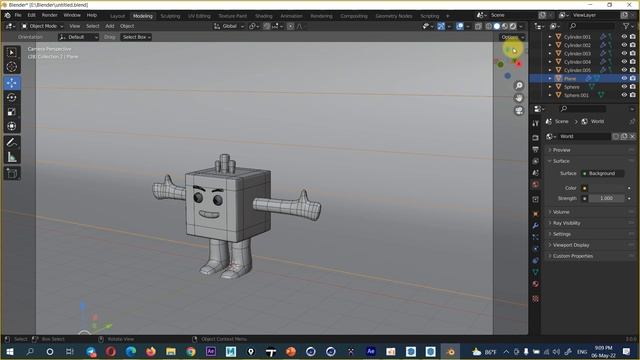Toggle X-ray mode in viewport header
640x360 pixels.
[478, 26]
